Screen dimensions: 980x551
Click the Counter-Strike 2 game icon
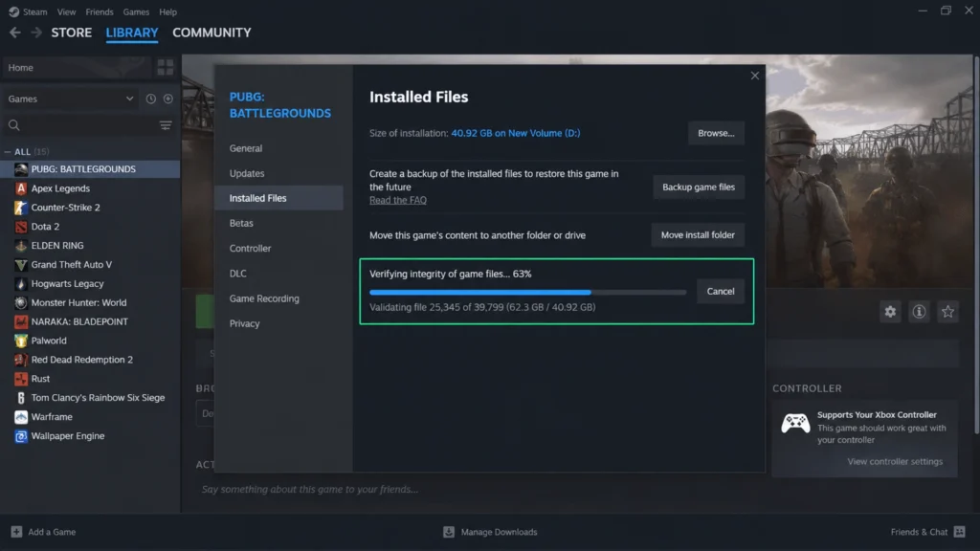click(x=21, y=208)
